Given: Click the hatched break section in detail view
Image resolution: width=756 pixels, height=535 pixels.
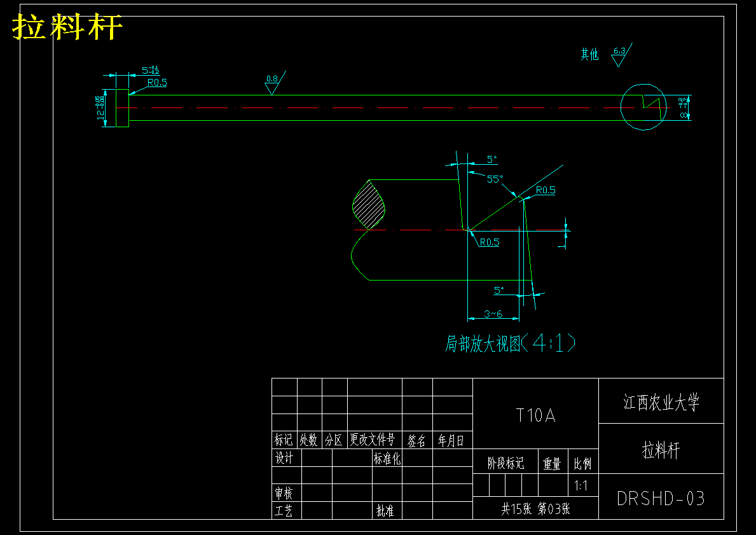Looking at the screenshot, I should pos(369,205).
